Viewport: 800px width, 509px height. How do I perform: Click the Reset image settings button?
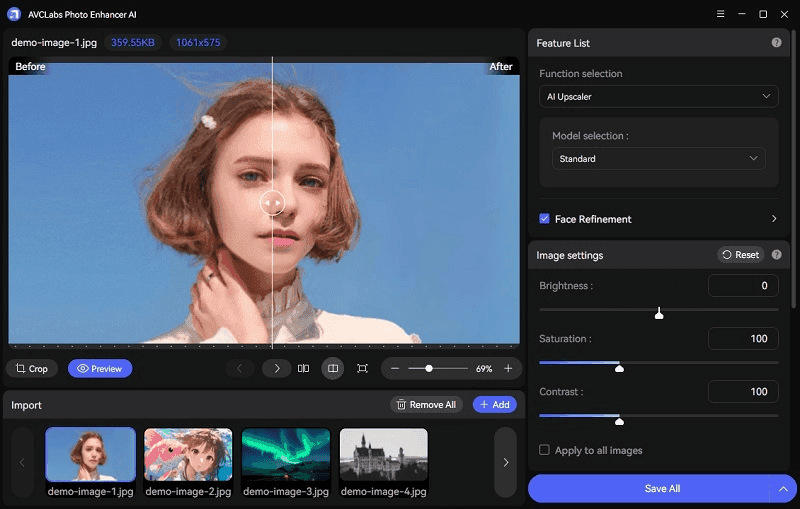pyautogui.click(x=740, y=254)
